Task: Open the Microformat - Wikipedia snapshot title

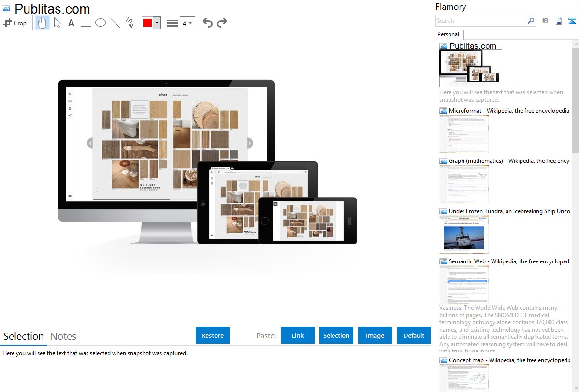Action: point(509,111)
